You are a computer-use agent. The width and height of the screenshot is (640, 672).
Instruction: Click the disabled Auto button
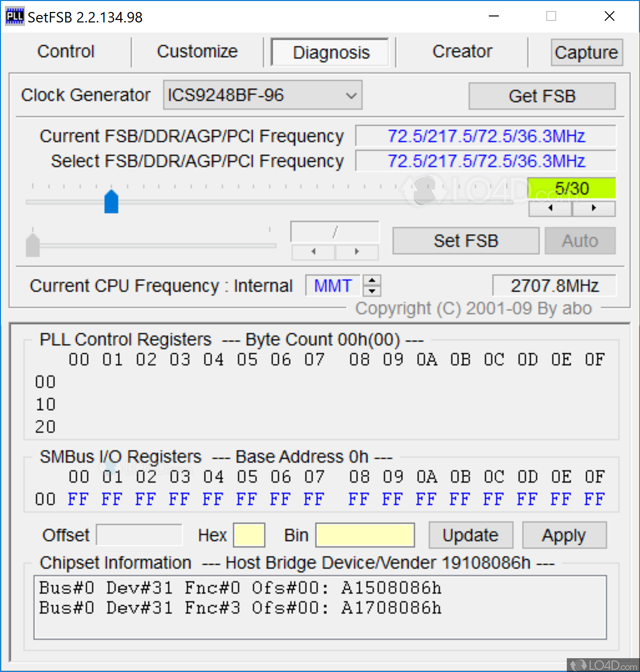click(580, 241)
